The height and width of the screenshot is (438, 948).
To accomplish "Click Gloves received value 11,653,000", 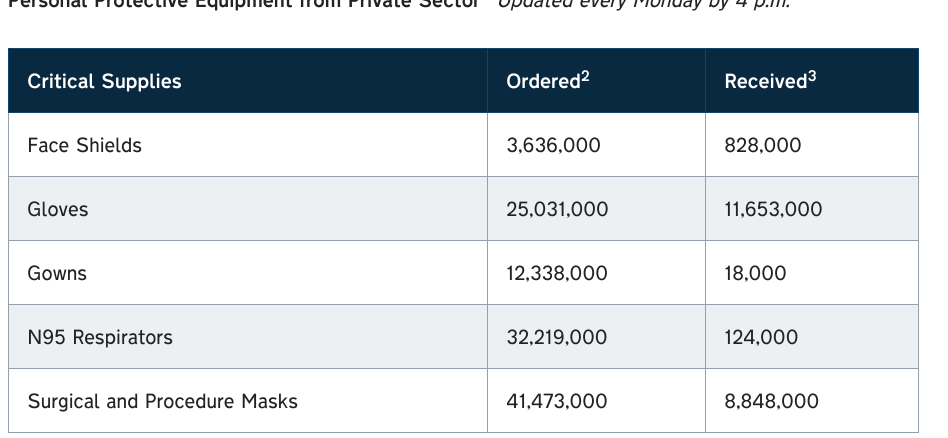I will [x=773, y=209].
